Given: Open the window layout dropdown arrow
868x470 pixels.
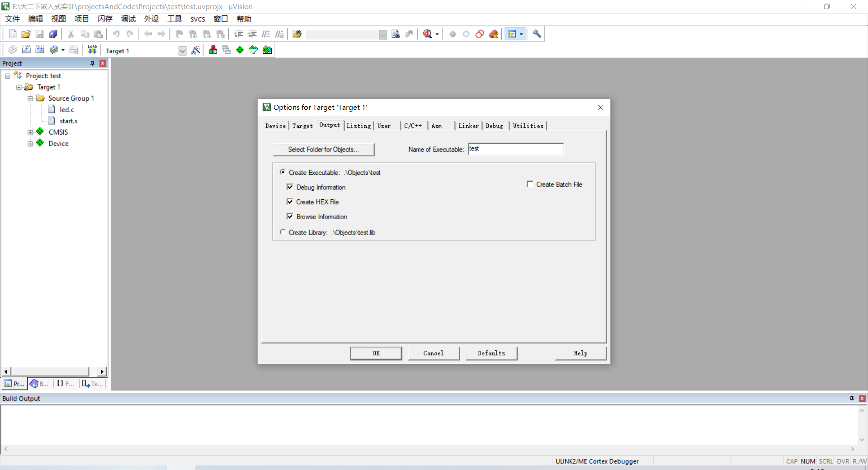Looking at the screenshot, I should 521,34.
